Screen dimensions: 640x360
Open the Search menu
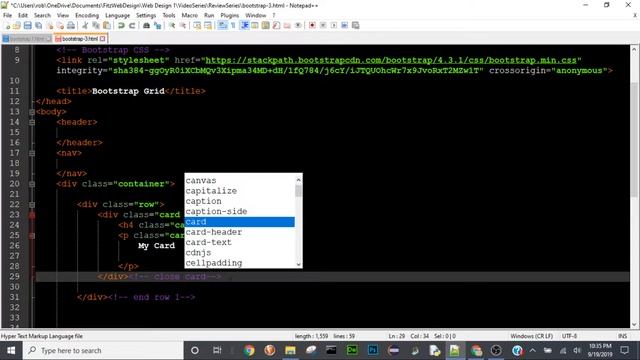pyautogui.click(x=42, y=15)
